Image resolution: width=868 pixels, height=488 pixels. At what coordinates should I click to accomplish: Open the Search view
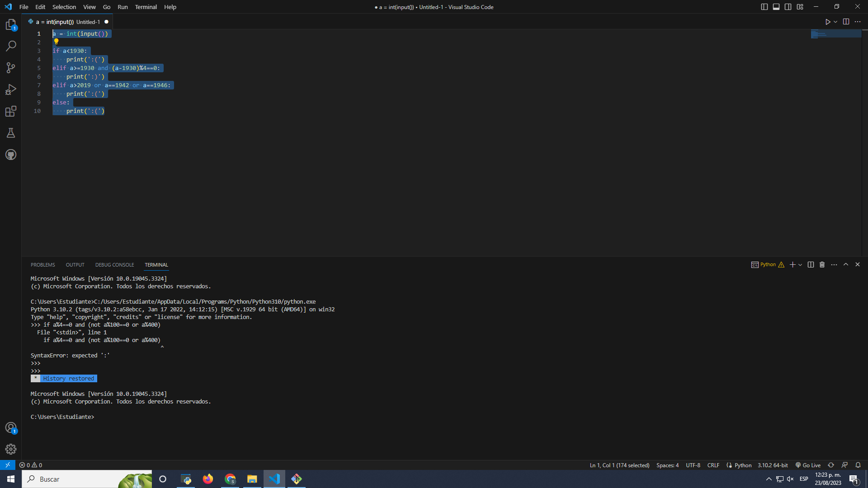[x=11, y=46]
